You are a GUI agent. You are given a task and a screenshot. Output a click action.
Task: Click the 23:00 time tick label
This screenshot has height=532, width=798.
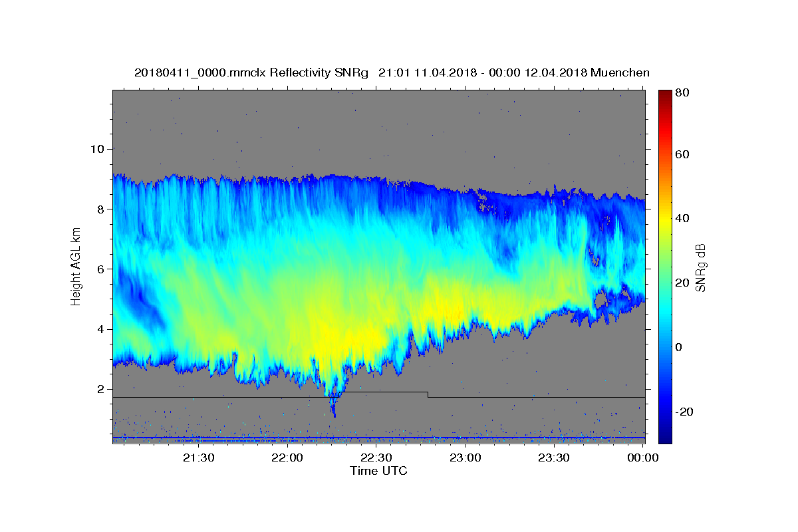pos(465,458)
